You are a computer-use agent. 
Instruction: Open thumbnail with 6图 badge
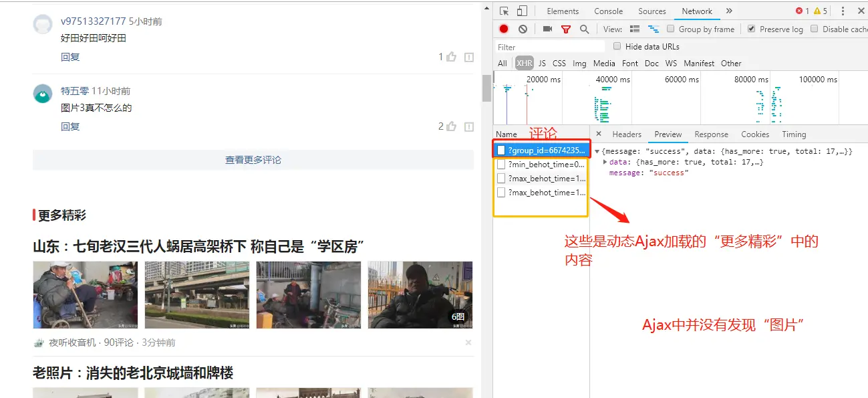click(x=420, y=295)
